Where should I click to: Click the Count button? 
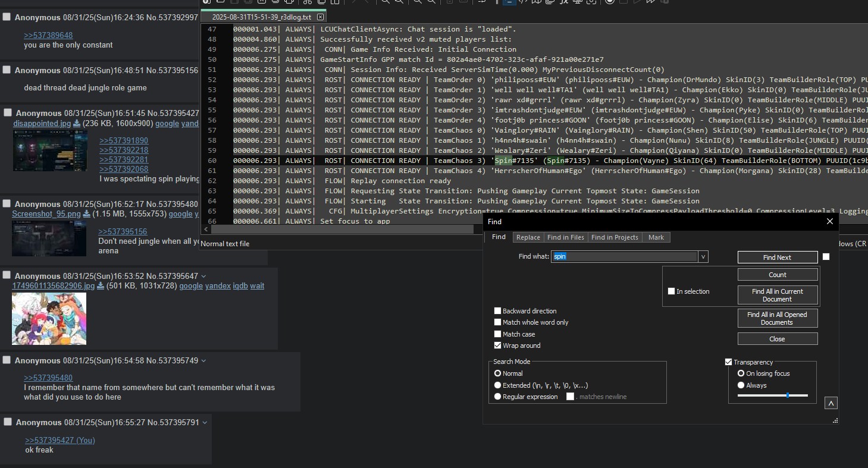pyautogui.click(x=778, y=275)
